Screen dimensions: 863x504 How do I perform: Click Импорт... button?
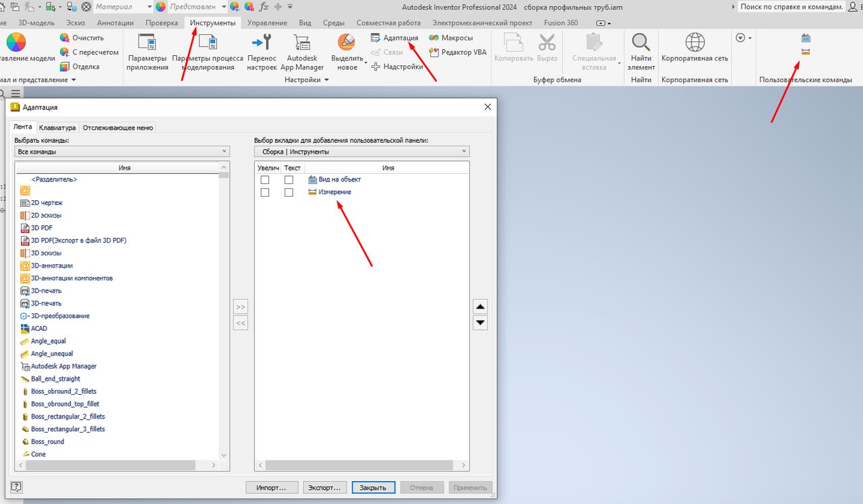(271, 487)
